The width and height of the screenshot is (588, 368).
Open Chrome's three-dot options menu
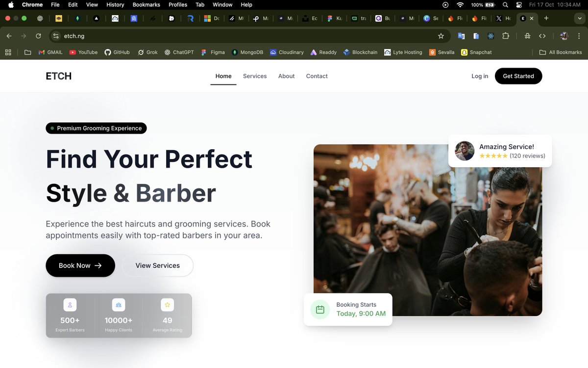579,36
